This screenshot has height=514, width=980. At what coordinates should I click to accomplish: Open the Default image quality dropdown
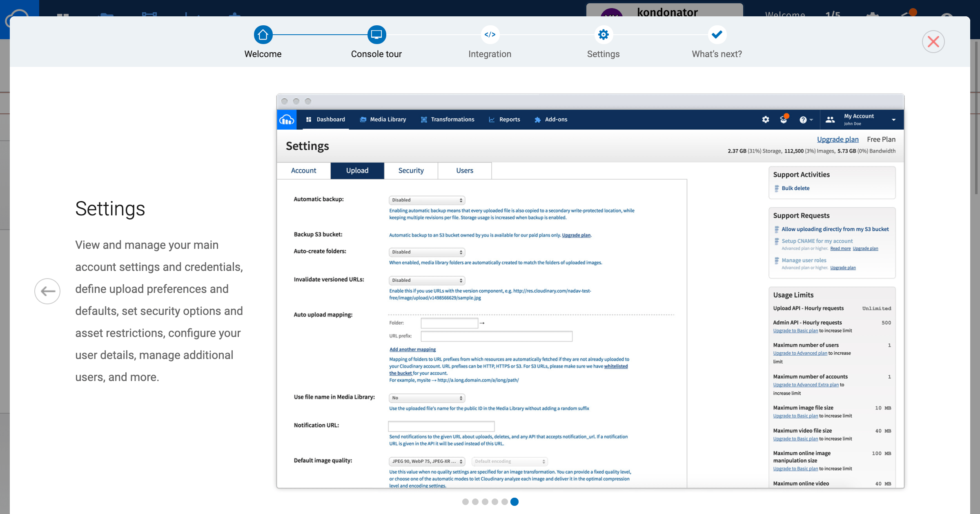(x=427, y=461)
